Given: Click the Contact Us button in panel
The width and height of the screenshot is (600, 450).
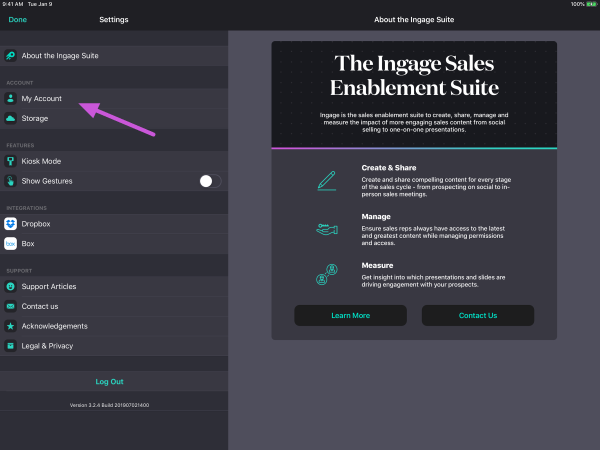Looking at the screenshot, I should 478,315.
